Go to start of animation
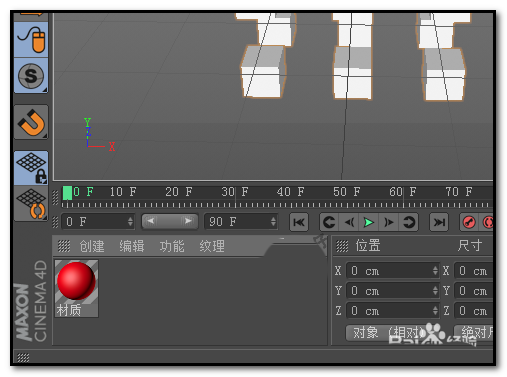Image resolution: width=507 pixels, height=377 pixels. pyautogui.click(x=299, y=222)
